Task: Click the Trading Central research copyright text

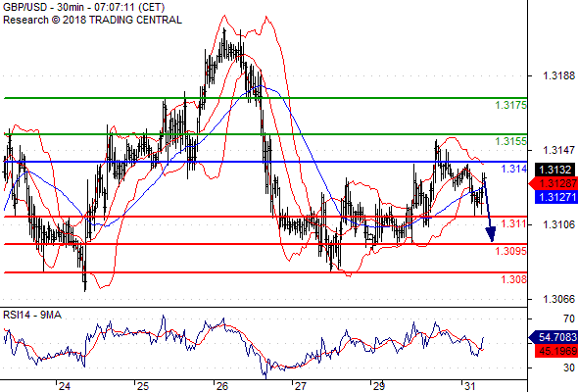Action: [x=92, y=20]
